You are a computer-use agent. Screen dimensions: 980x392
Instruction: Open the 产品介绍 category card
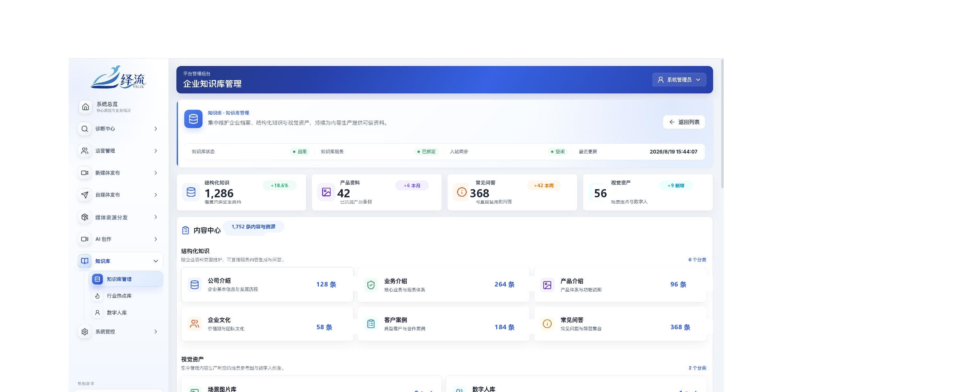[x=620, y=285]
